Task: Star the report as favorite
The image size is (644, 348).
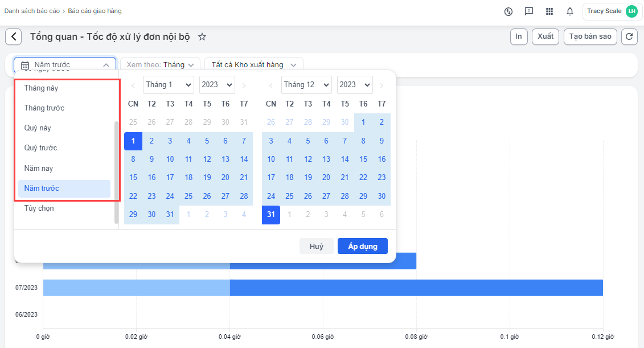Action: [202, 36]
